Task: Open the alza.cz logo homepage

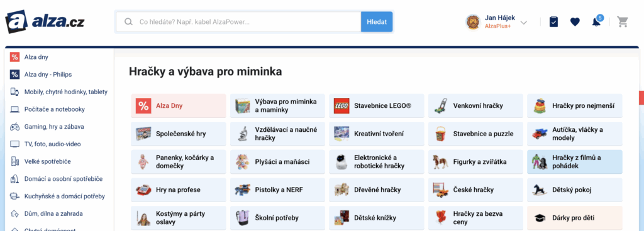Action: (x=45, y=22)
